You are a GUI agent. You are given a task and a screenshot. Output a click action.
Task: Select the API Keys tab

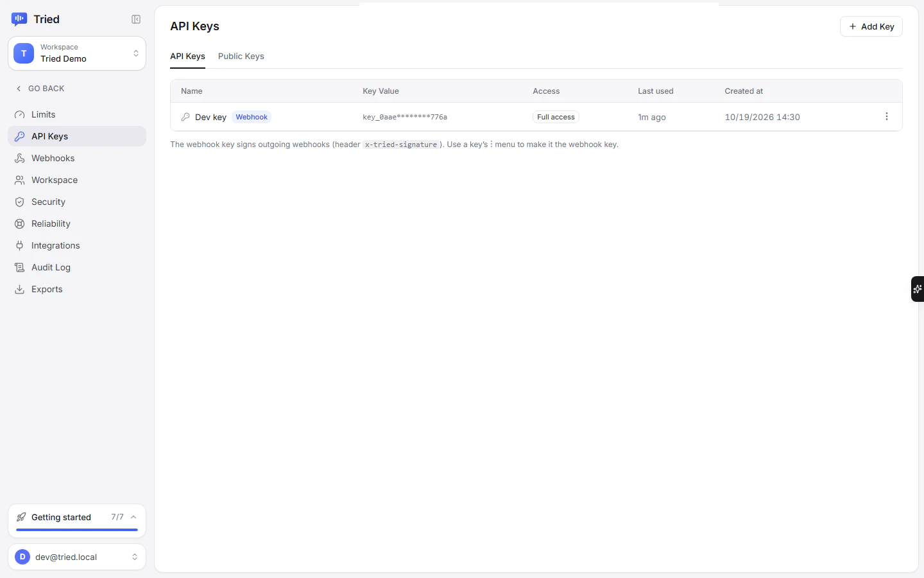tap(187, 57)
